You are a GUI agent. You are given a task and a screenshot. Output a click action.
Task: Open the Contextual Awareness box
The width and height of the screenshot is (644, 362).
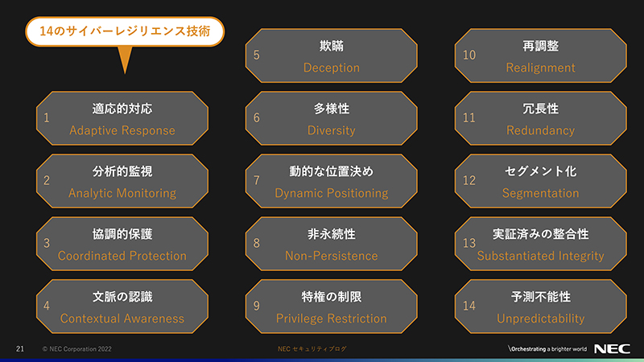pos(122,307)
